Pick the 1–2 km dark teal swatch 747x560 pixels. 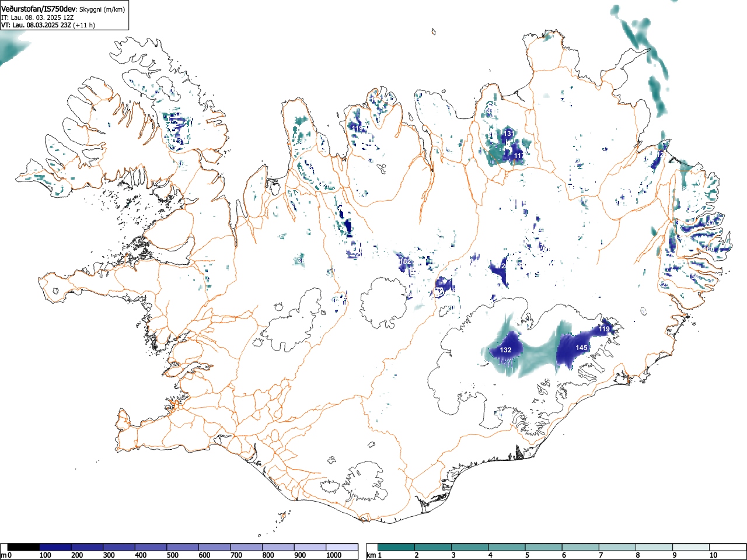(397, 547)
